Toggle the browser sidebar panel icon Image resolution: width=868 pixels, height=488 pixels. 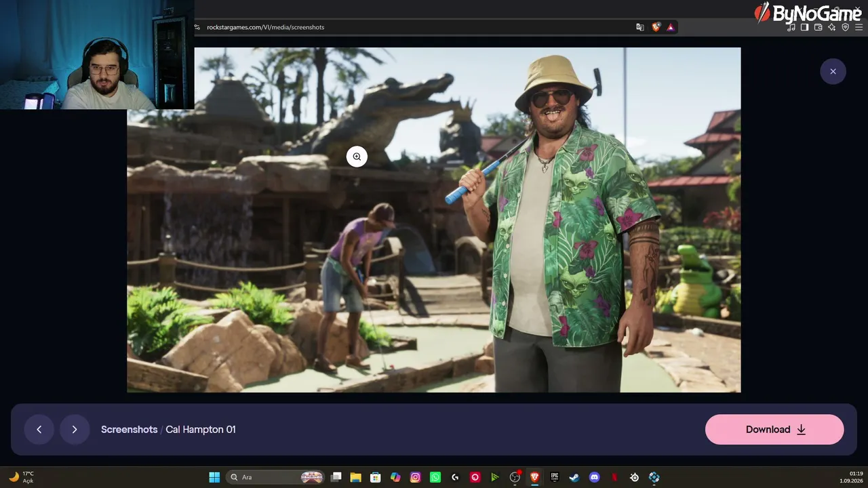(804, 27)
